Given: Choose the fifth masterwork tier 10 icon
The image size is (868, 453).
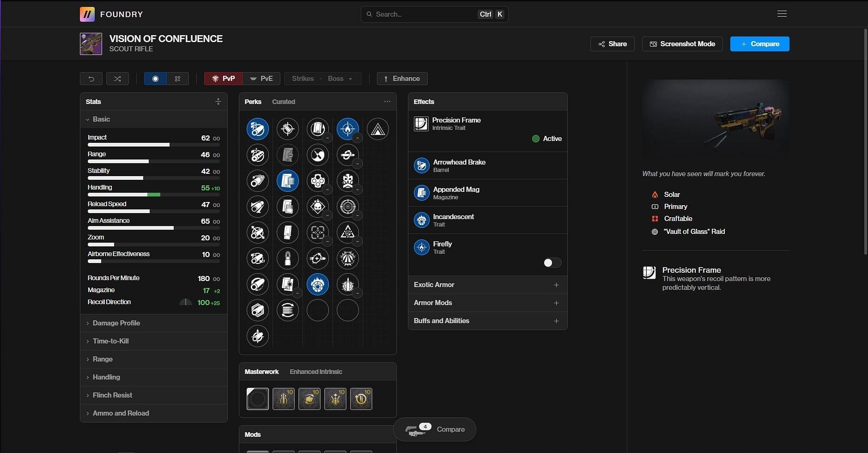Looking at the screenshot, I should [x=361, y=398].
